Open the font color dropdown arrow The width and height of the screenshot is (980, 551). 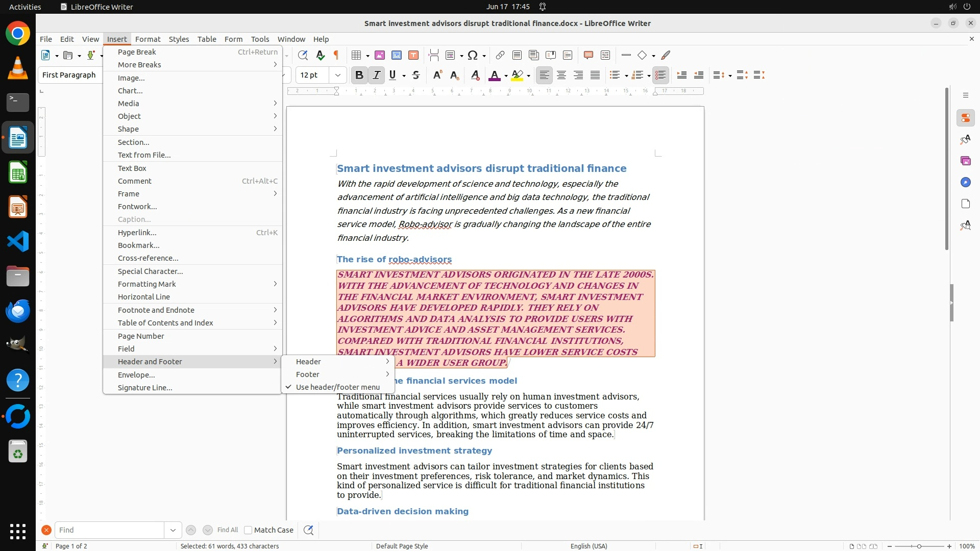(x=506, y=76)
